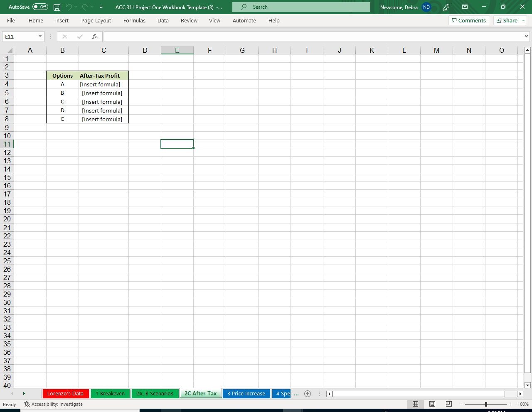Expand the Share dropdown arrow
Image resolution: width=532 pixels, height=412 pixels.
click(524, 20)
